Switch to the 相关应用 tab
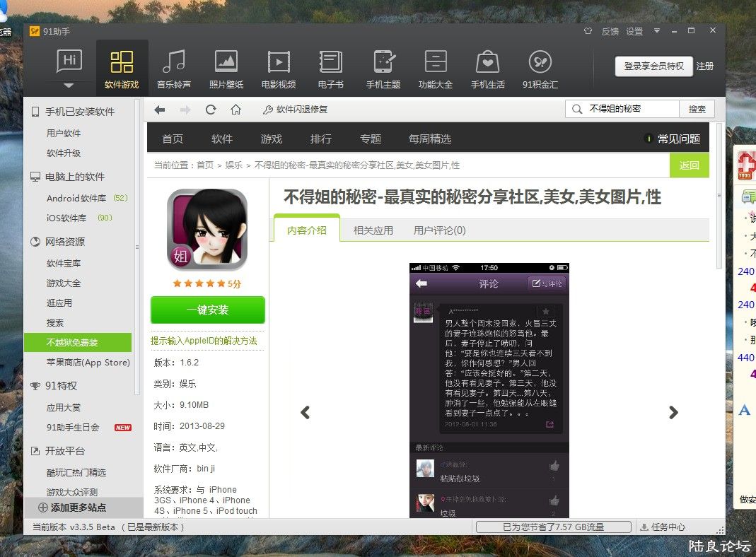Screen dimensions: 756x557 point(373,230)
